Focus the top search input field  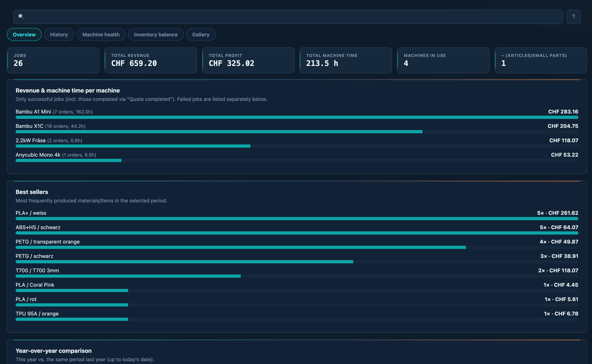click(x=288, y=17)
